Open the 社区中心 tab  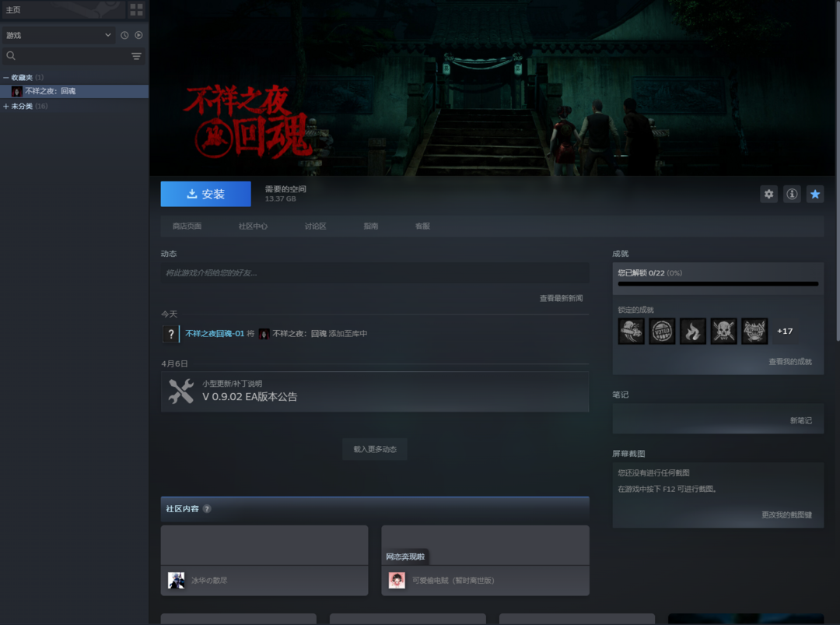253,226
